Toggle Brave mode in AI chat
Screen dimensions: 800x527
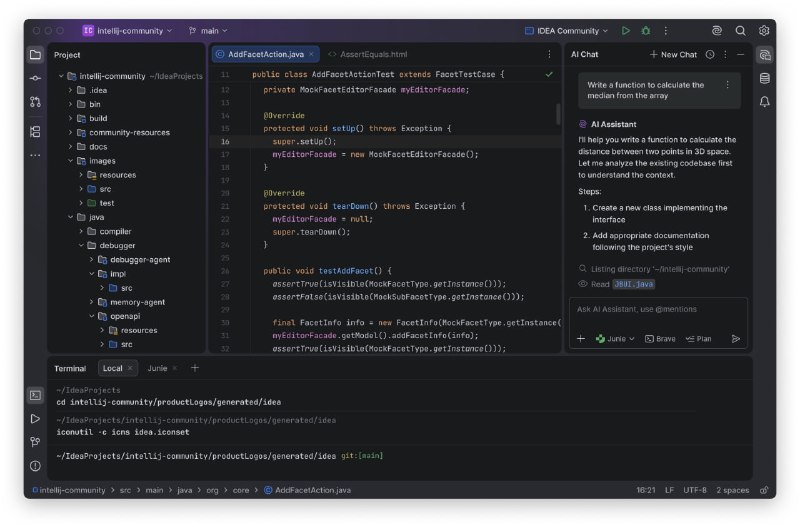660,339
